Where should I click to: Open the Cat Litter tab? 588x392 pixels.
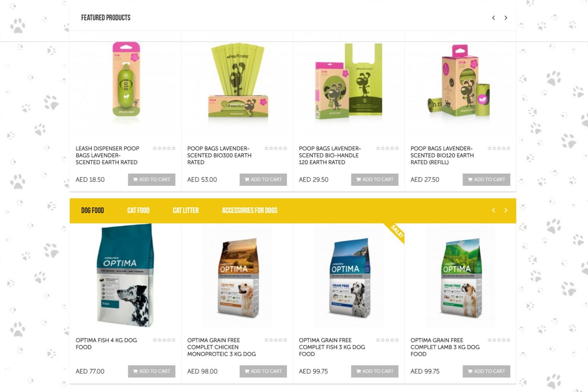(x=186, y=211)
